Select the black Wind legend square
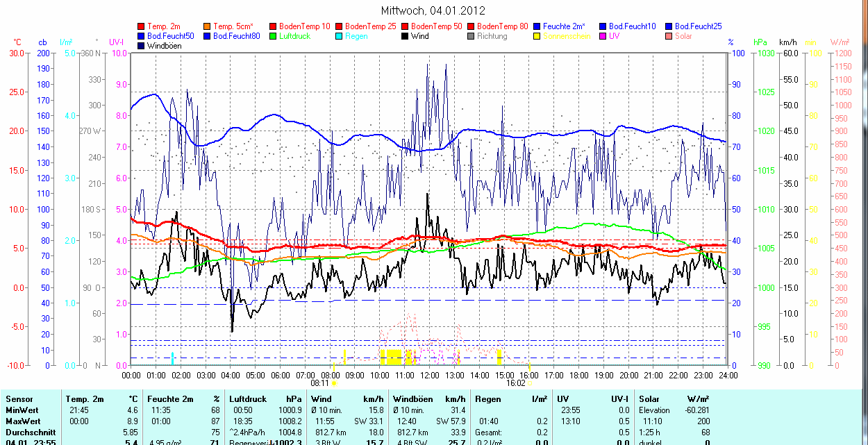The width and height of the screenshot is (868, 445). tap(406, 36)
